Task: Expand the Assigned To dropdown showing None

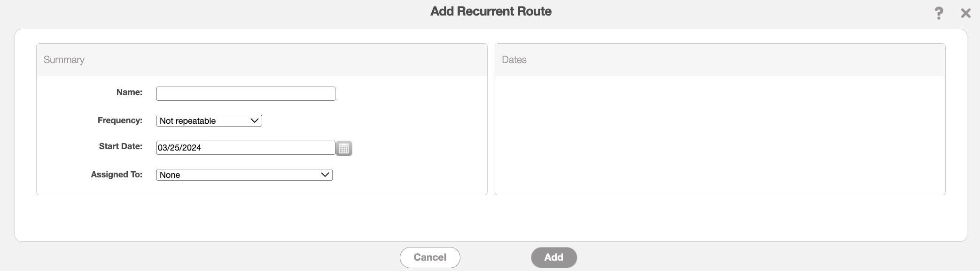Action: [x=244, y=175]
